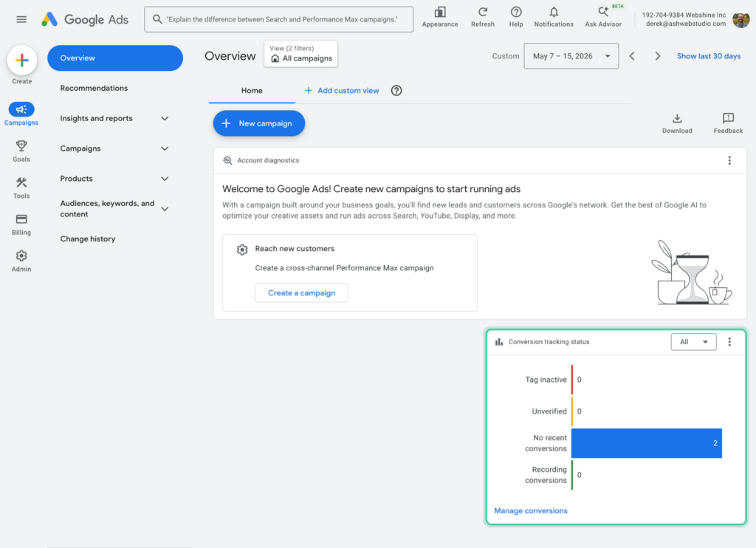Click the Unverified label

coord(549,411)
